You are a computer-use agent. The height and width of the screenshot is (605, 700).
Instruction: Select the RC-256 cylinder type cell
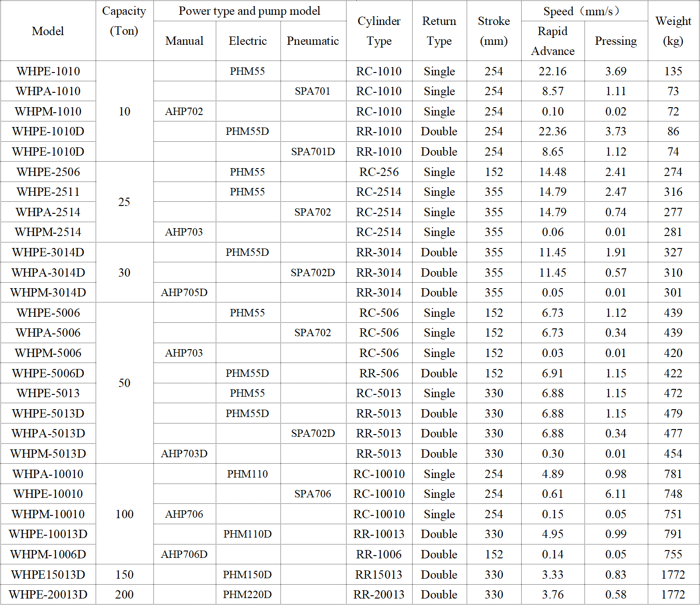point(379,172)
